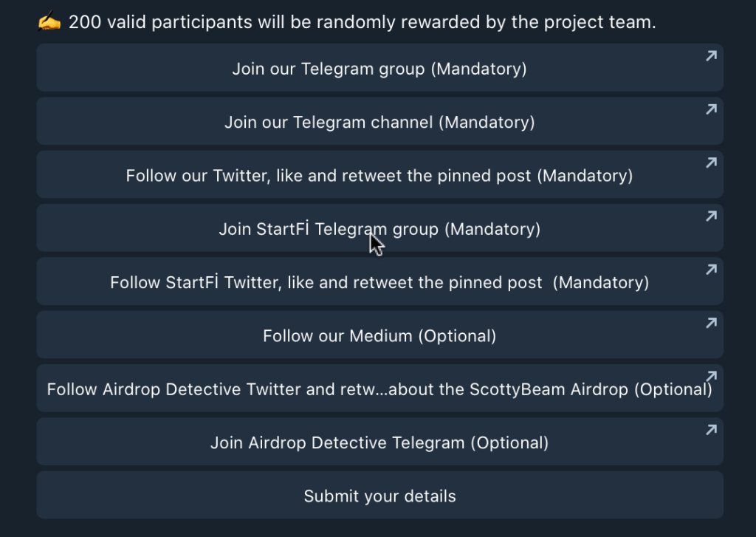Join our Telegram group (Mandatory)
Screen dimensions: 756x537
click(x=380, y=67)
